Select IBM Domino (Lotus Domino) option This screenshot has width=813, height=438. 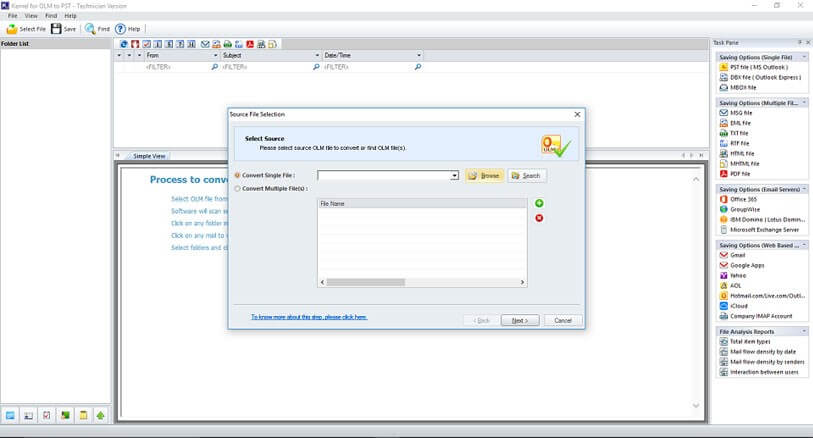[762, 220]
